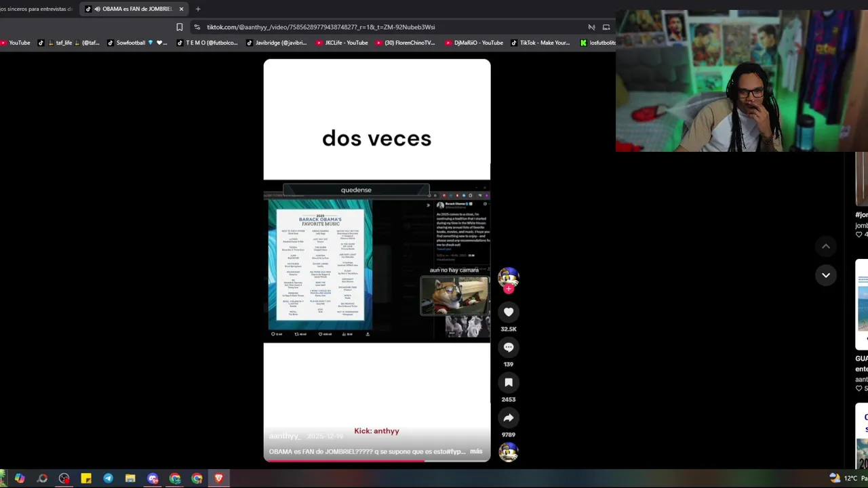
Task: Open the spinning sound disc avatar
Action: [x=509, y=451]
